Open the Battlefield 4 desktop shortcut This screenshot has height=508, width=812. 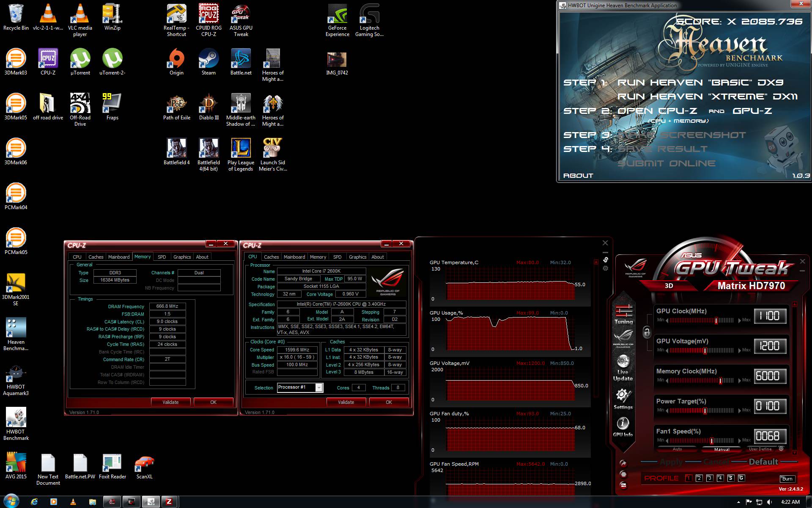(x=176, y=152)
